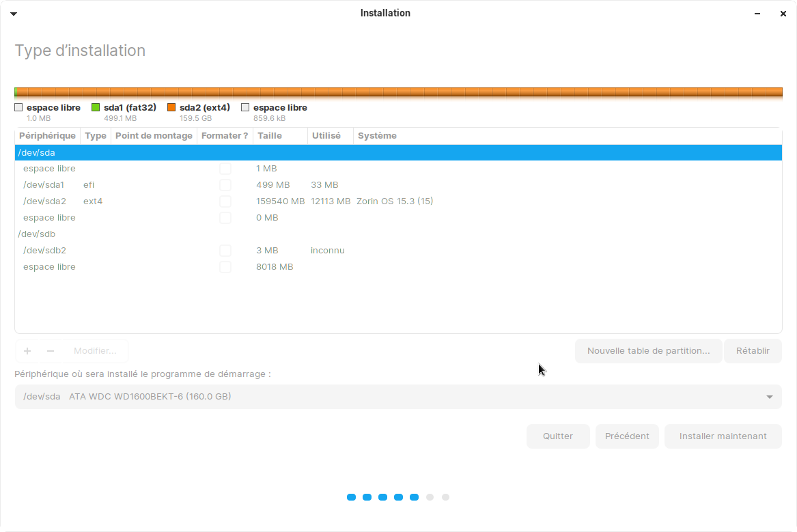
Task: Toggle format checkbox for /dev/sdb2
Action: (x=225, y=251)
